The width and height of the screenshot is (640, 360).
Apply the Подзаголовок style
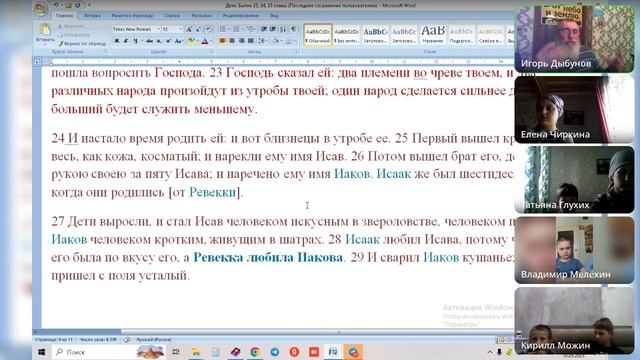pos(462,35)
